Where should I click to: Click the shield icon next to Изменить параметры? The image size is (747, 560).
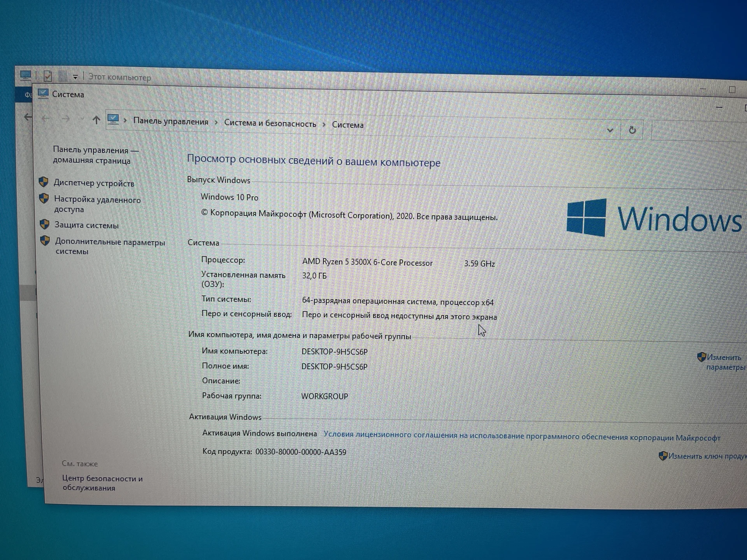pos(701,357)
